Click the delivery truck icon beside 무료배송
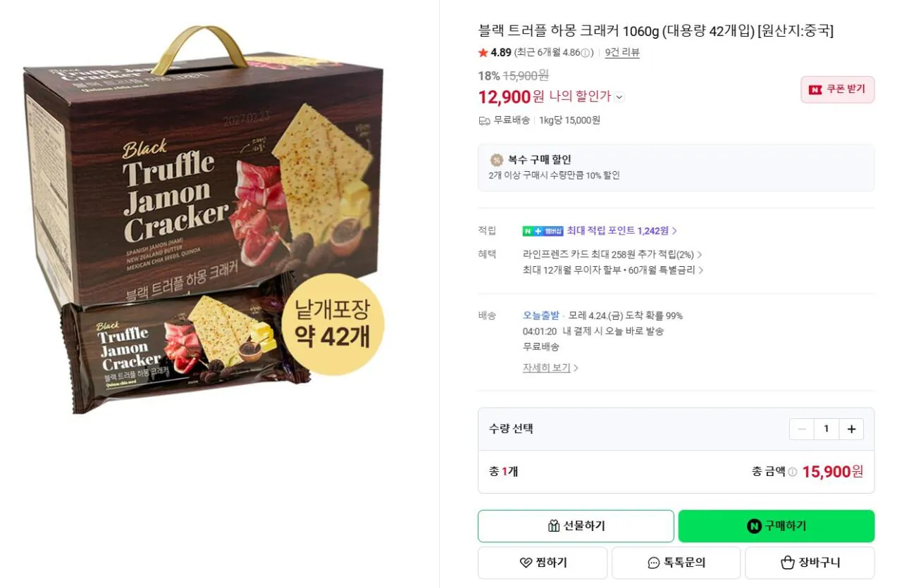 click(483, 120)
